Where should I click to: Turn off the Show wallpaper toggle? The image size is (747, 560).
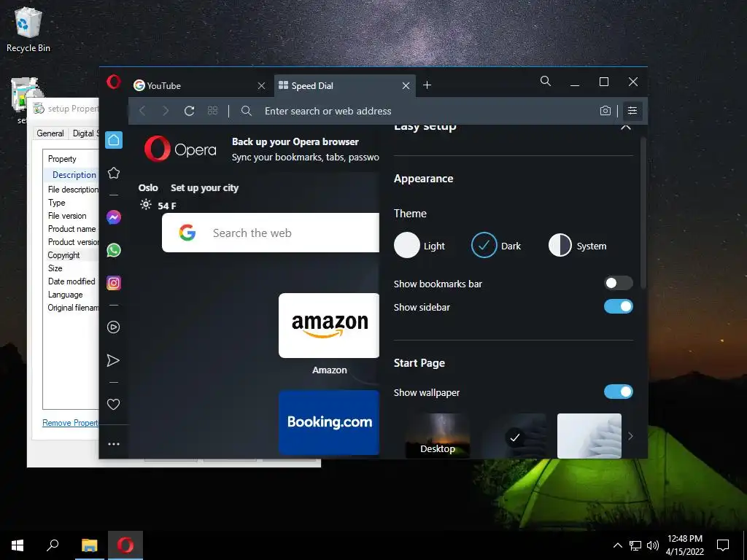click(x=618, y=392)
